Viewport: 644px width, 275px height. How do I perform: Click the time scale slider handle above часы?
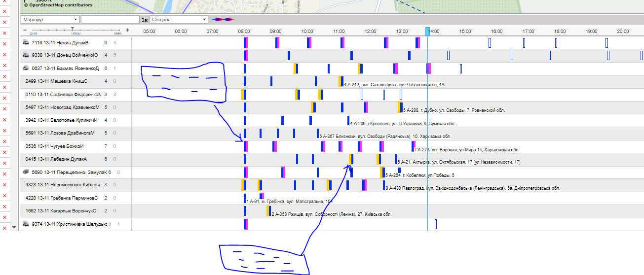coord(73,29)
